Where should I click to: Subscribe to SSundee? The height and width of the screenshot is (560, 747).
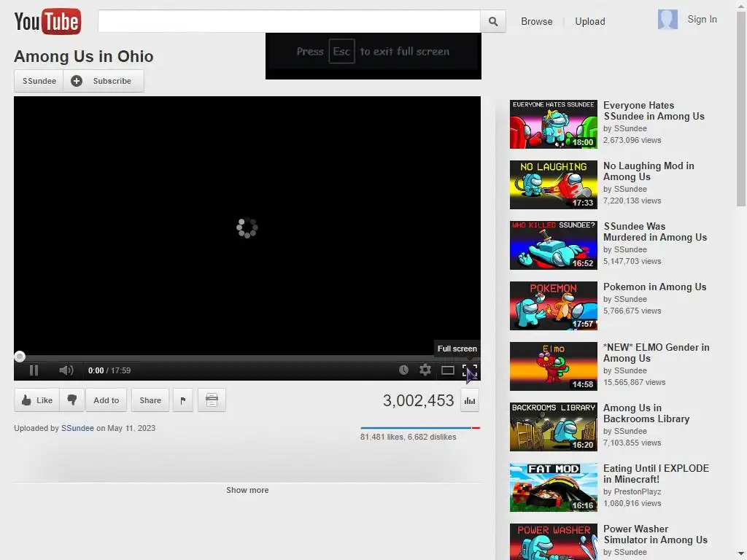tap(104, 81)
